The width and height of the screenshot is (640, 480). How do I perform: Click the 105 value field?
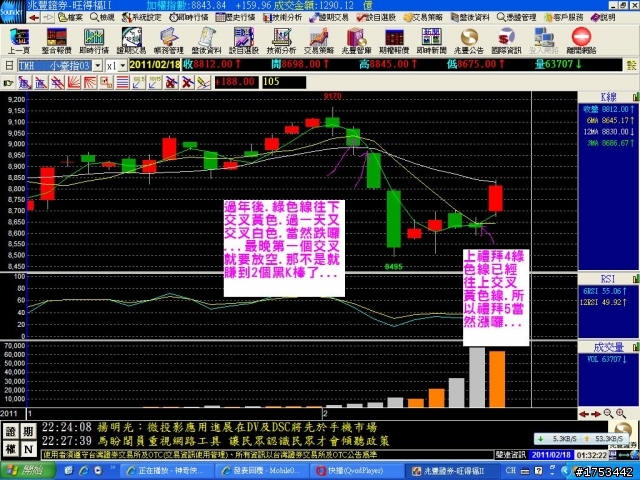pyautogui.click(x=284, y=82)
